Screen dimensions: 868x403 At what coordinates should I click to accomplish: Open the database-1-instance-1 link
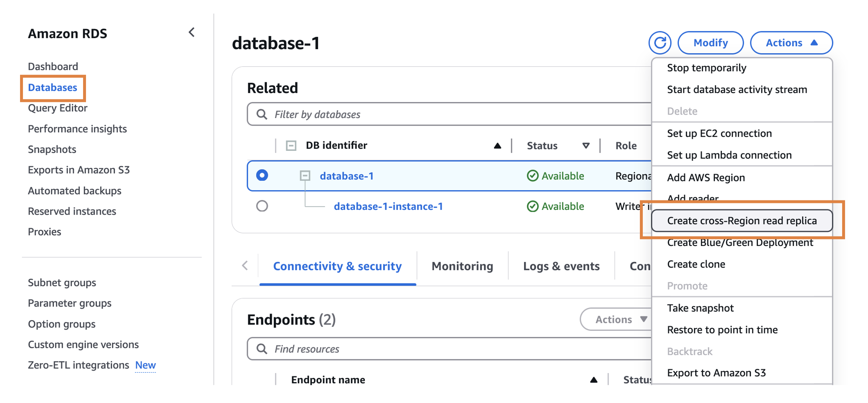click(388, 206)
